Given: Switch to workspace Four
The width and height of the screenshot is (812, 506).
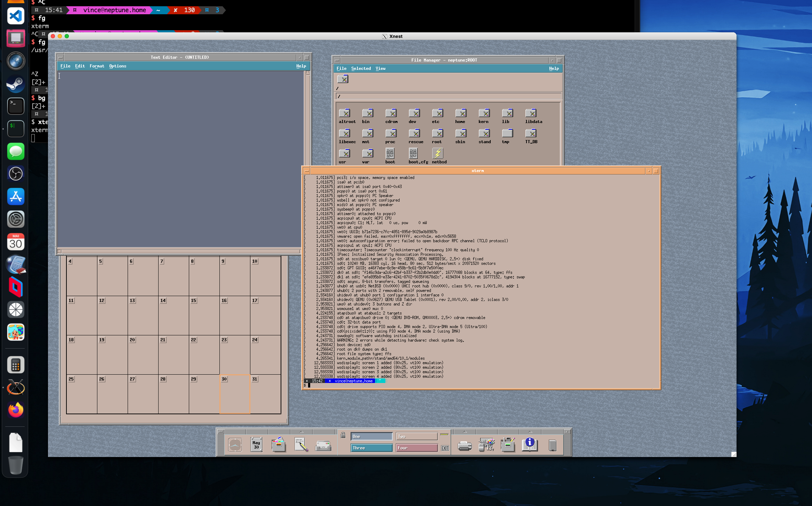Looking at the screenshot, I should [x=417, y=448].
